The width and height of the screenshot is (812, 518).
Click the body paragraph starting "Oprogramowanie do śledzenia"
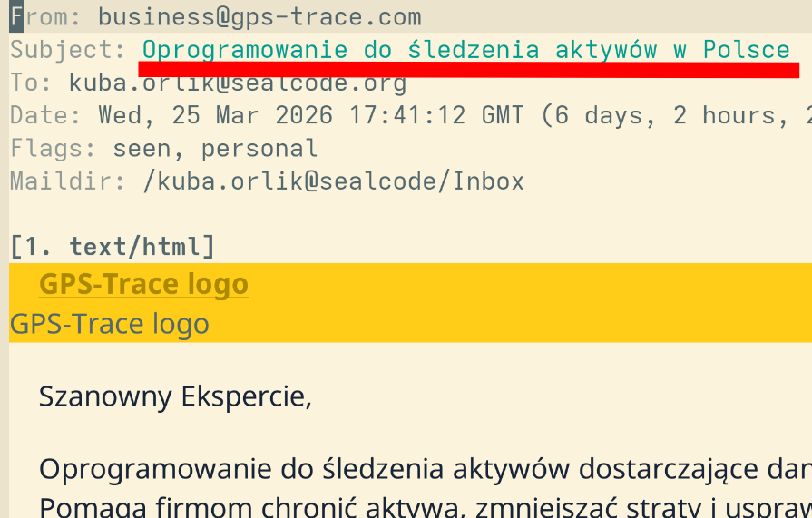click(417, 469)
